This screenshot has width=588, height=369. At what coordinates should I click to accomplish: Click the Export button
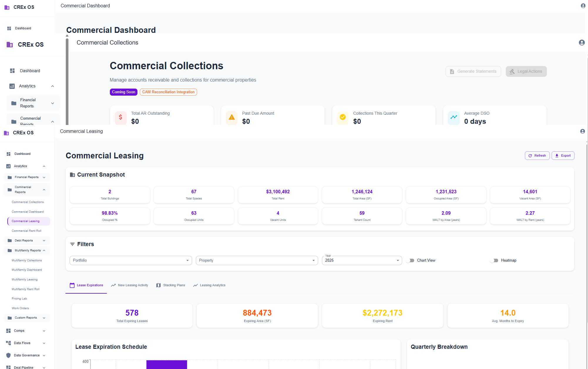(x=563, y=155)
